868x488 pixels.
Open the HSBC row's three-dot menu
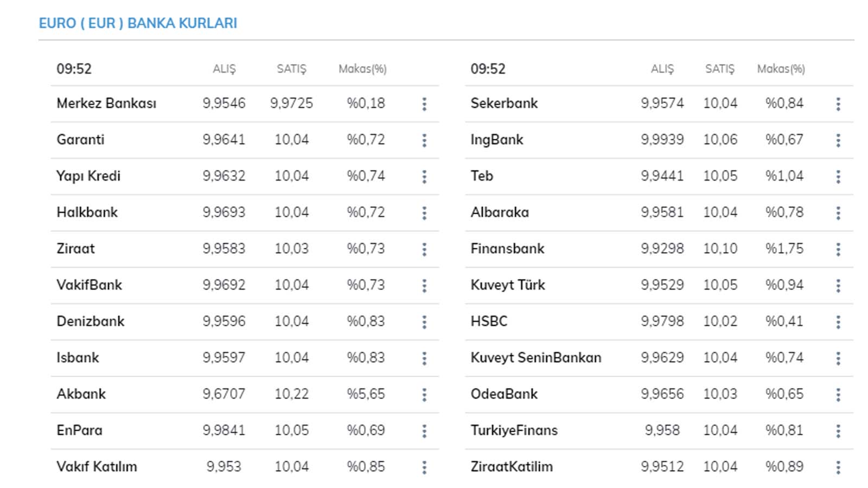tap(838, 322)
